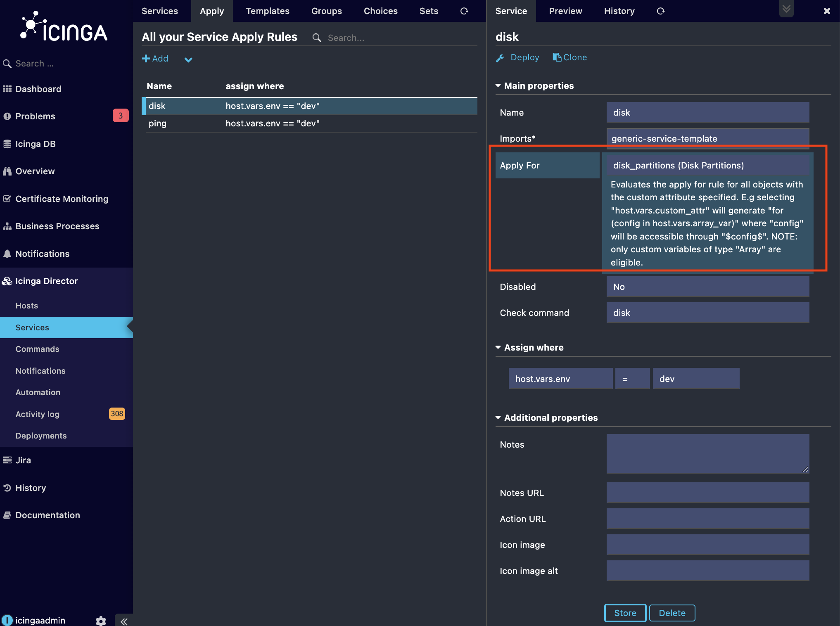Collapse the sidebar with double chevron

(124, 621)
